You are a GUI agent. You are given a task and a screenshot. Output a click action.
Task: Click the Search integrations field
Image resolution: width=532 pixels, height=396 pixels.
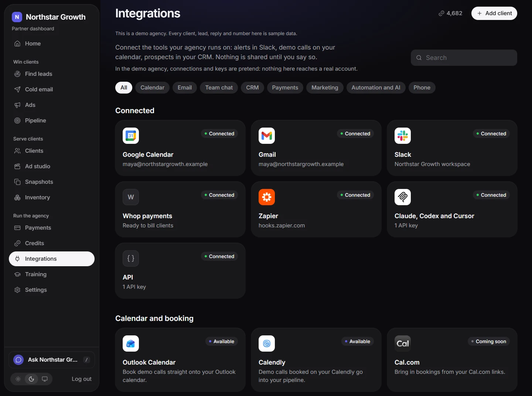(464, 58)
